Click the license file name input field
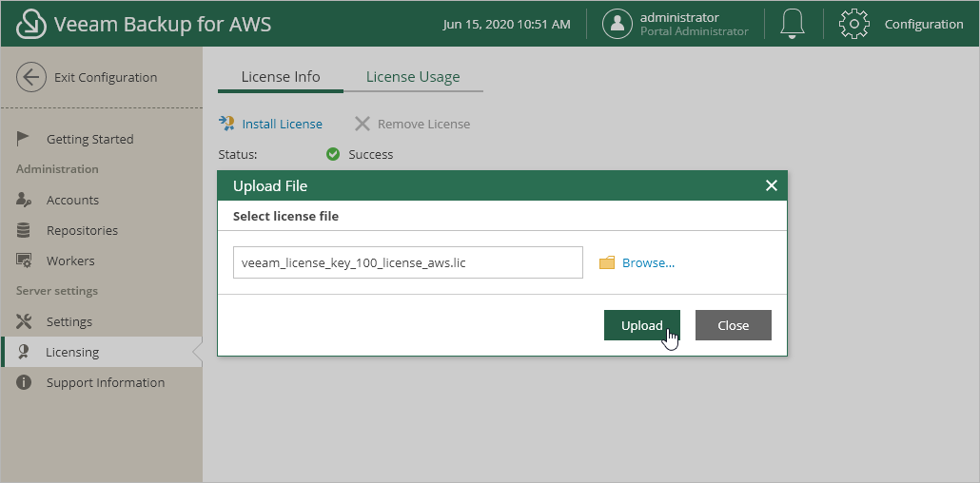Image resolution: width=980 pixels, height=483 pixels. pyautogui.click(x=407, y=262)
